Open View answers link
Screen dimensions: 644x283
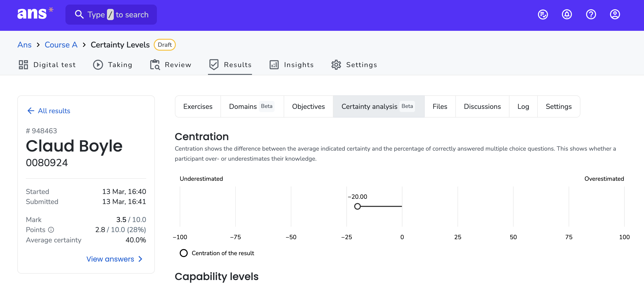pos(114,259)
